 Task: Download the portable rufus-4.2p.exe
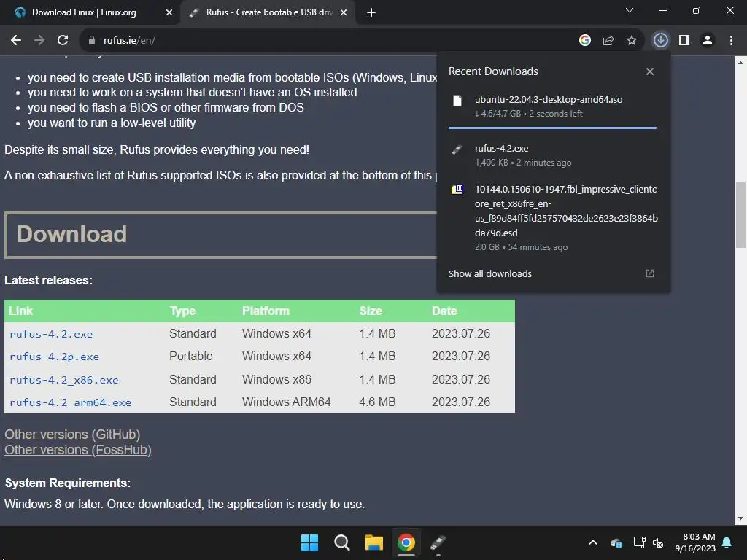pyautogui.click(x=54, y=357)
